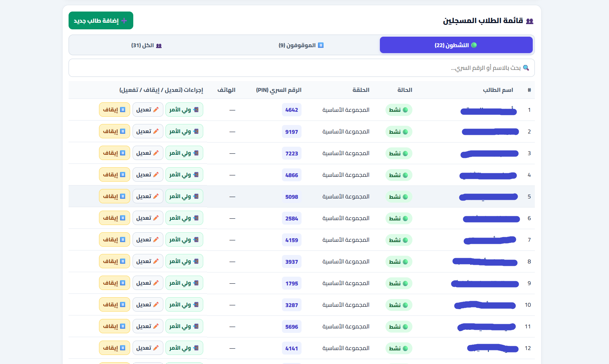Open the suspended students tab (الموقوفون 9)

point(301,45)
